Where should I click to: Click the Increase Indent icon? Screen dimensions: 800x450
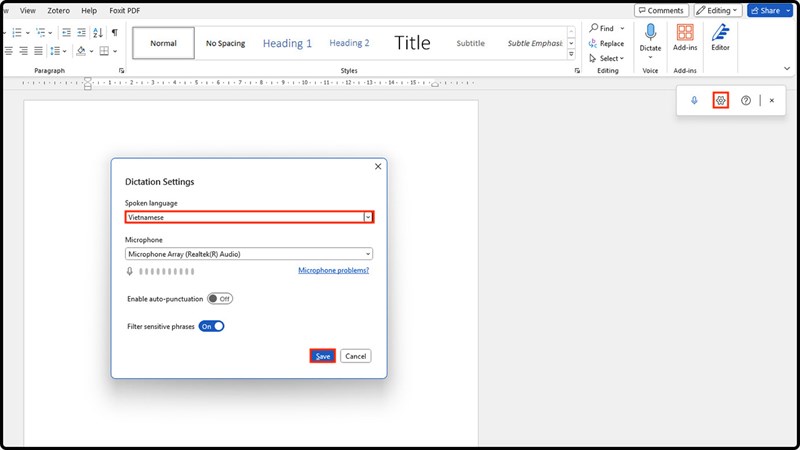click(x=79, y=32)
